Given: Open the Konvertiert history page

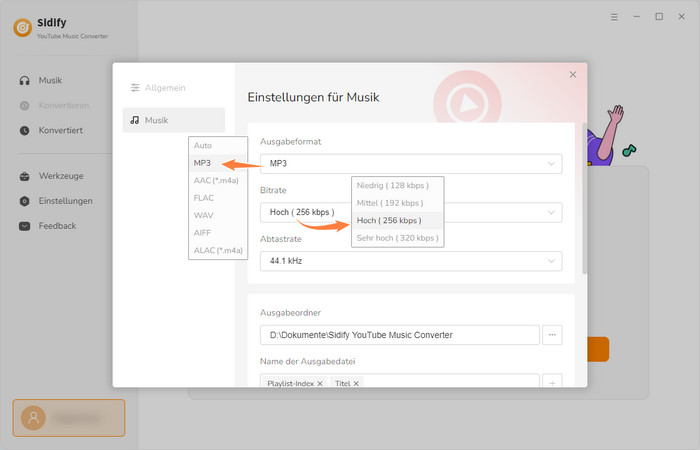Looking at the screenshot, I should [61, 130].
